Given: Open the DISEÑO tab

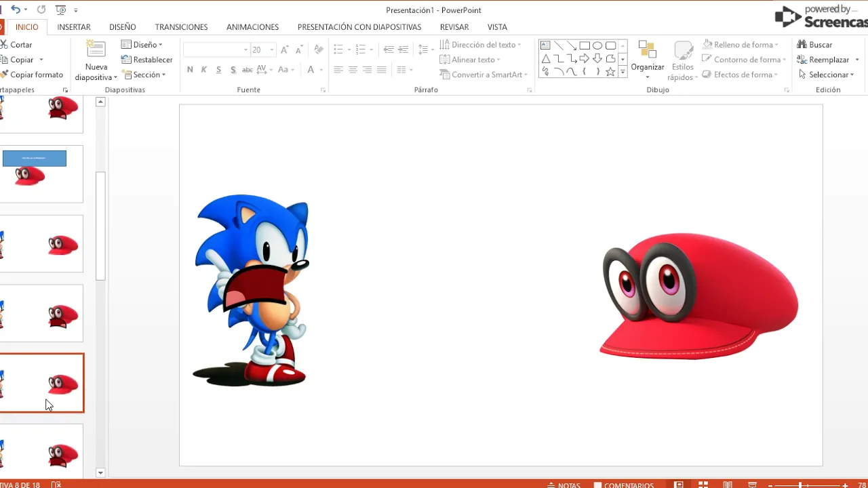Looking at the screenshot, I should point(123,27).
